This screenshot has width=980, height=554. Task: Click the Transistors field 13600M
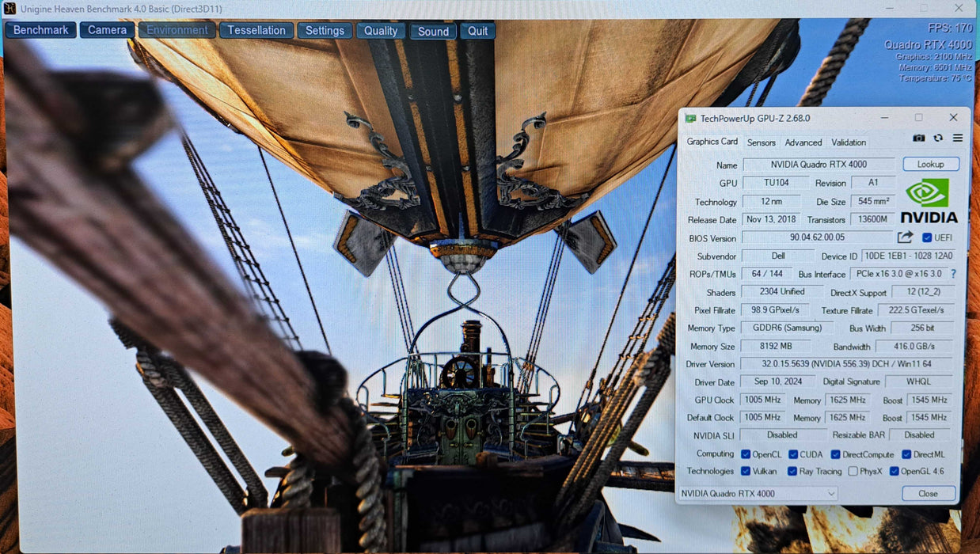point(873,219)
